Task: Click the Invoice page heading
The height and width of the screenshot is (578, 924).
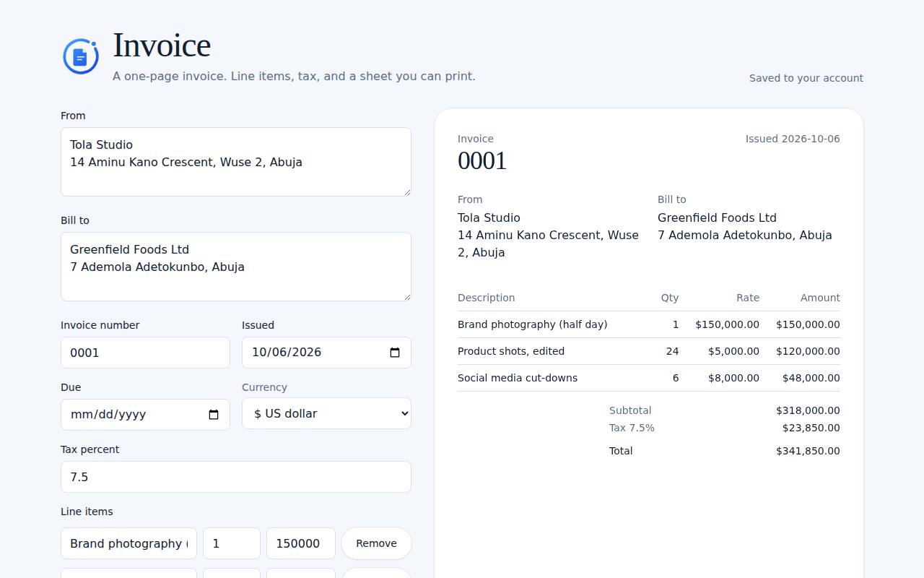Action: pos(162,45)
